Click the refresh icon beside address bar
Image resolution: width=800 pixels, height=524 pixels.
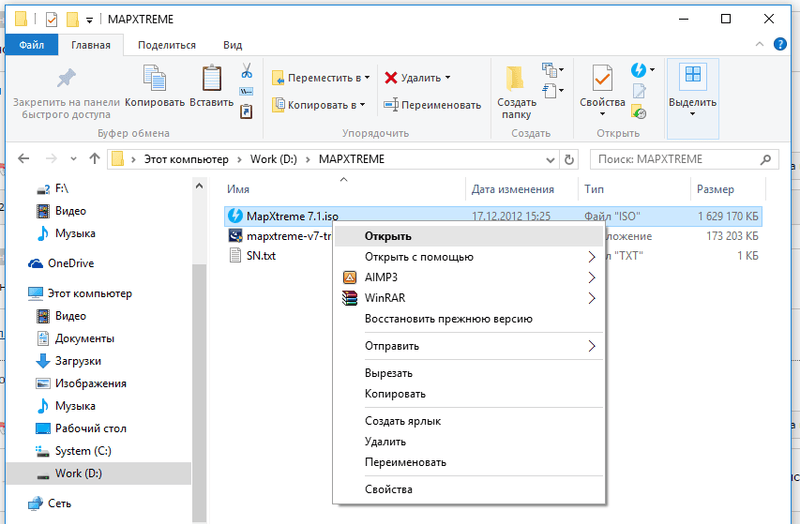click(569, 159)
